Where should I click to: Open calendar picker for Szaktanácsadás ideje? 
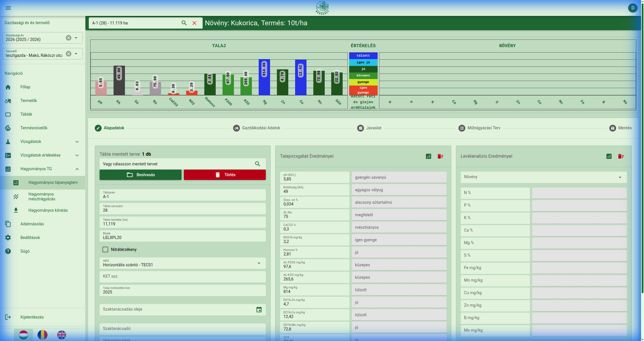click(x=259, y=309)
